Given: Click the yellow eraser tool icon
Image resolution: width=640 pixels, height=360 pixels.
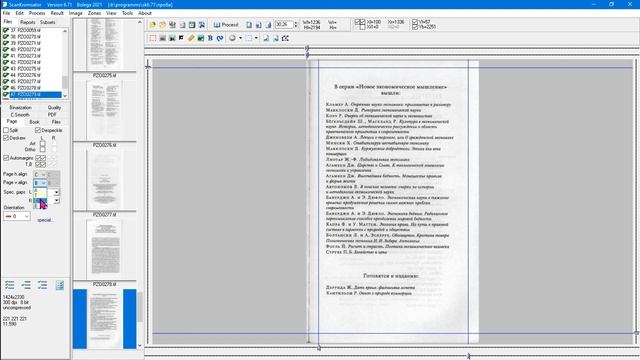Looking at the screenshot, I should pyautogui.click(x=191, y=38).
